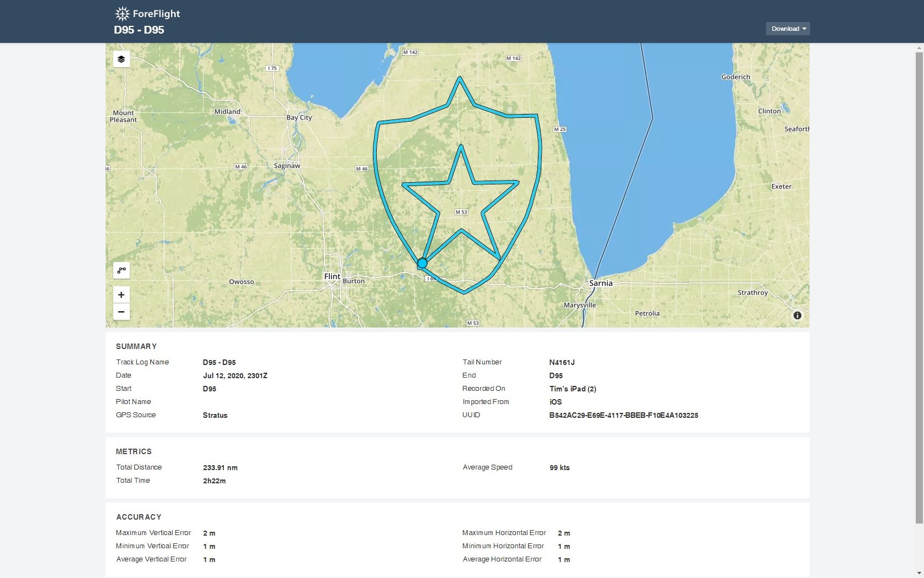Open the map attribution info icon
The image size is (924, 578).
click(797, 315)
